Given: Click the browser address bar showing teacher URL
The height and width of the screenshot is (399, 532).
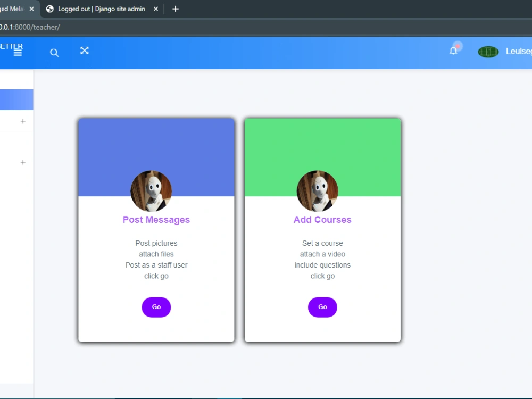Looking at the screenshot, I should click(x=266, y=27).
